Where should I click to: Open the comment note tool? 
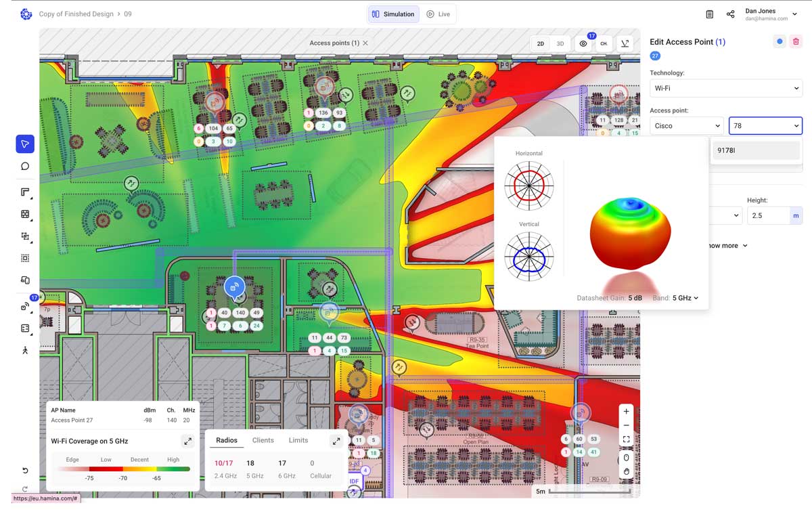[25, 166]
